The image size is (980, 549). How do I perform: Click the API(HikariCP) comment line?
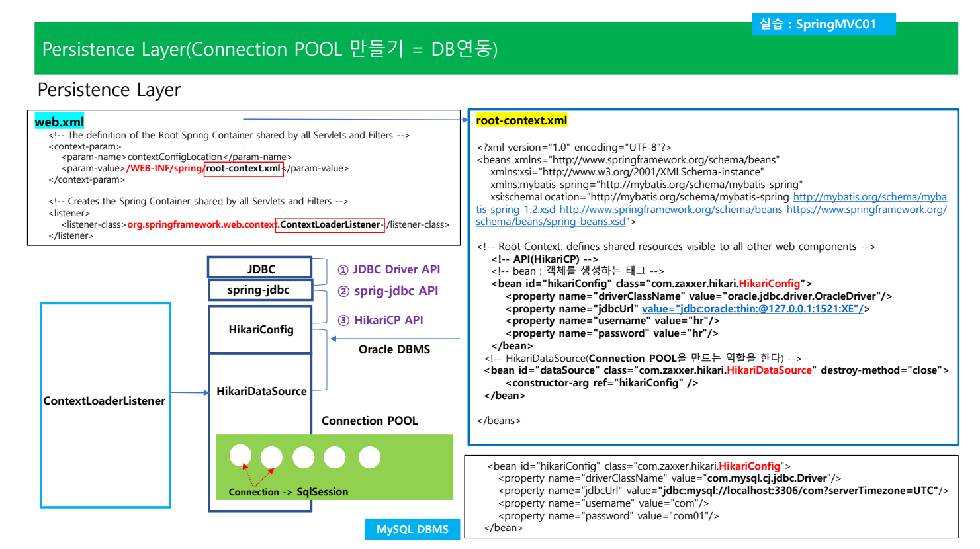click(545, 259)
